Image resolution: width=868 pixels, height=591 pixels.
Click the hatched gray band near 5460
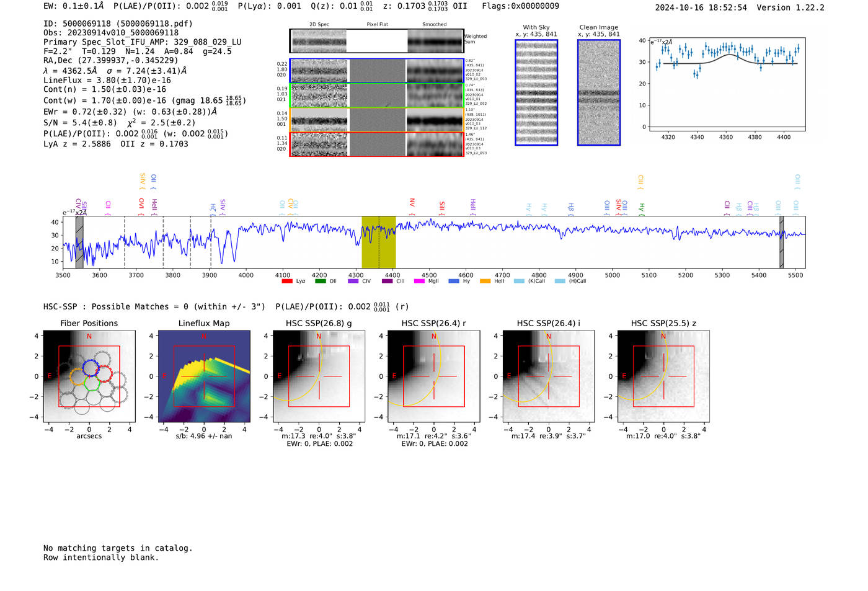(x=781, y=242)
